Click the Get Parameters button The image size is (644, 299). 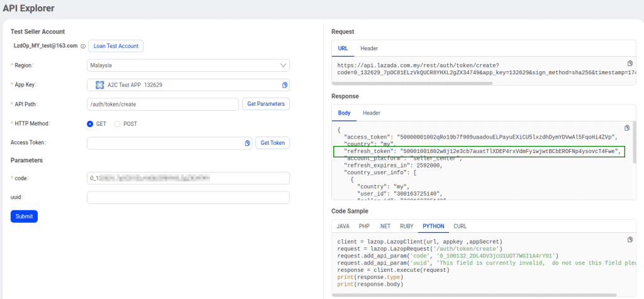point(265,104)
